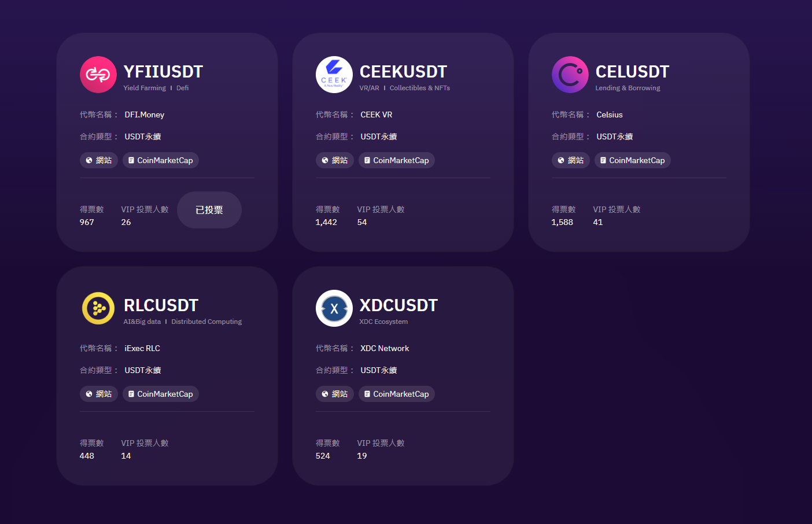
Task: Click the 已投票 button on YFIIUSDT card
Action: tap(209, 210)
